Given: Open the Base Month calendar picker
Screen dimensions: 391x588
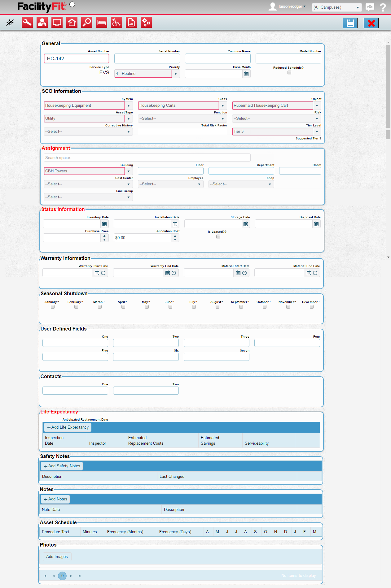Looking at the screenshot, I should point(246,74).
